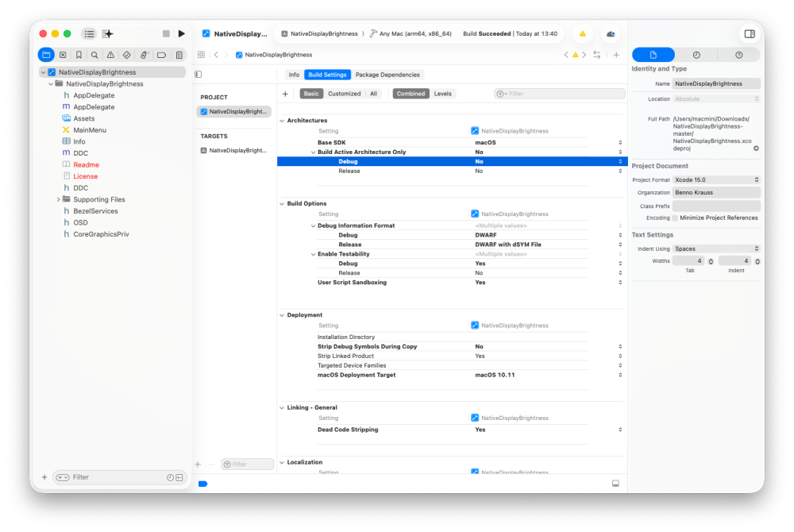This screenshot has width=794, height=532.
Task: Run the project with the play button
Action: [x=181, y=34]
